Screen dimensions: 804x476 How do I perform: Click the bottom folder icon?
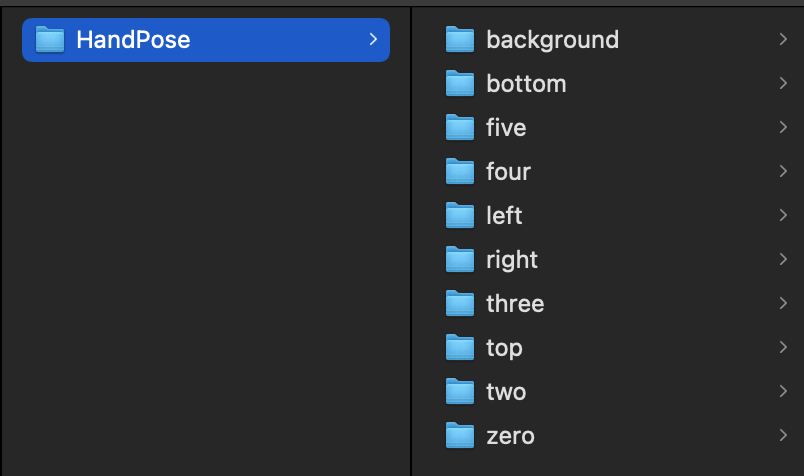459,84
